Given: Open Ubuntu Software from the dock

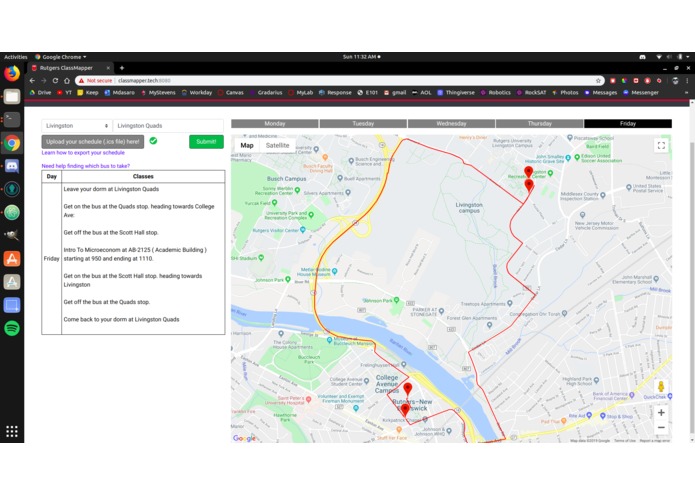Looking at the screenshot, I should [12, 259].
